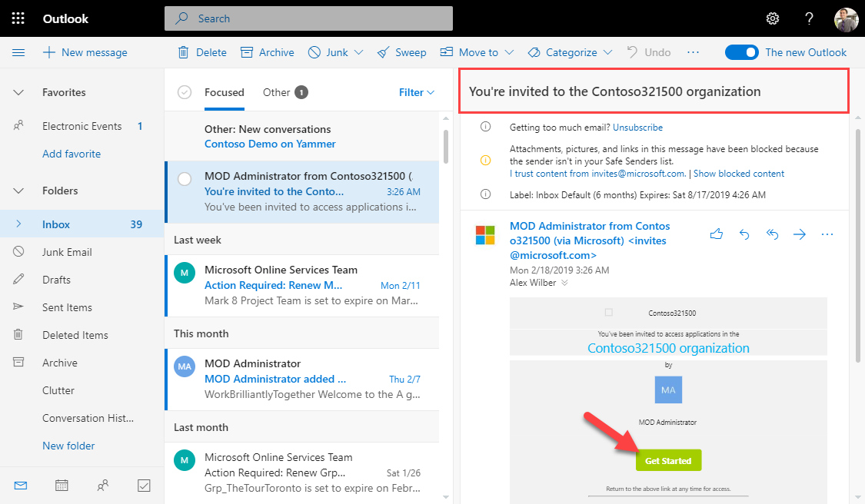Click Add favorite link
Viewport: 865px width, 504px height.
tap(72, 154)
